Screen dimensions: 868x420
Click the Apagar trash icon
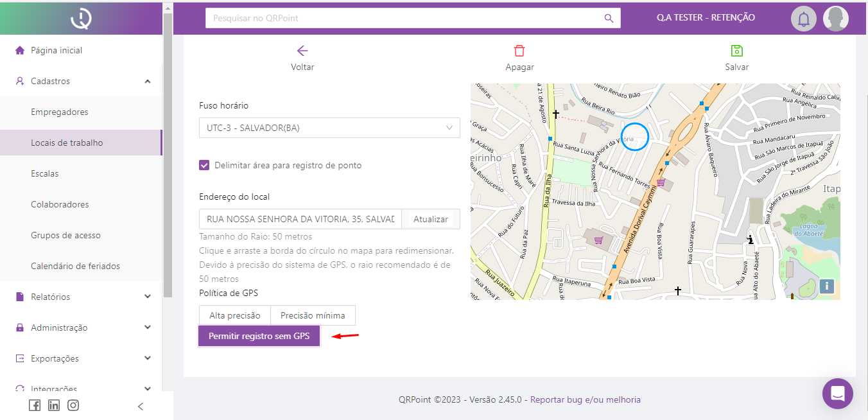[x=519, y=51]
